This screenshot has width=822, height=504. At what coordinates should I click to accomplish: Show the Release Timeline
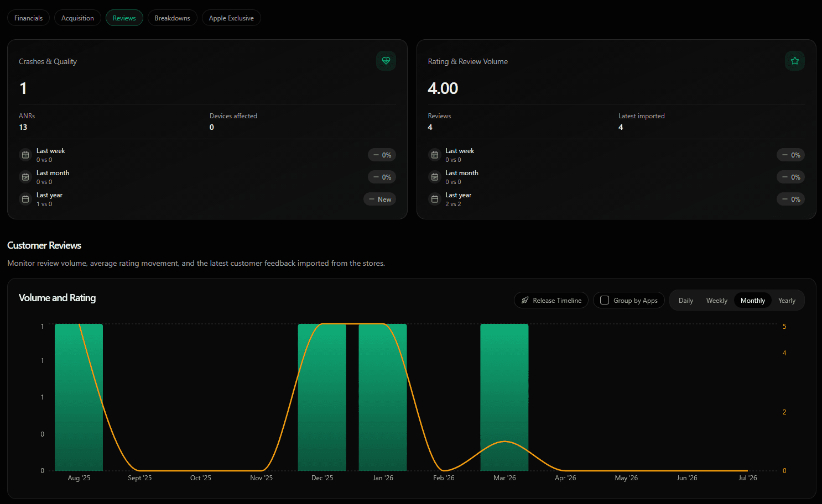point(551,301)
